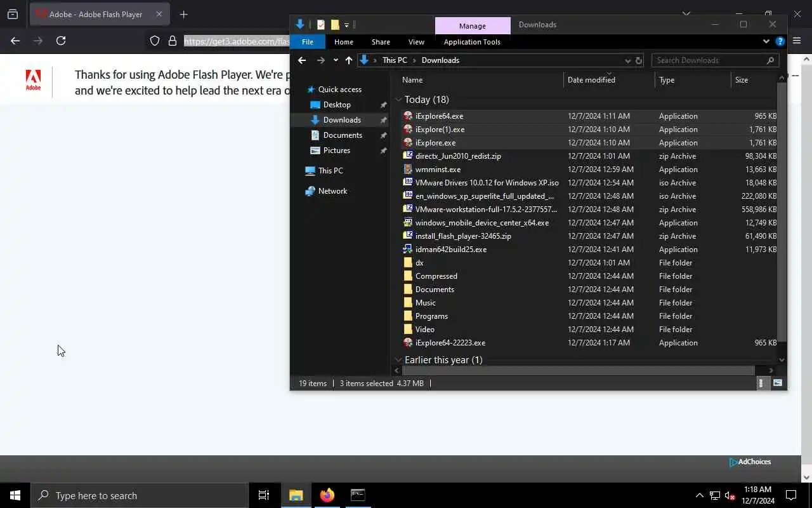812x508 pixels.
Task: Select wmminst.exe installer icon
Action: (408, 170)
